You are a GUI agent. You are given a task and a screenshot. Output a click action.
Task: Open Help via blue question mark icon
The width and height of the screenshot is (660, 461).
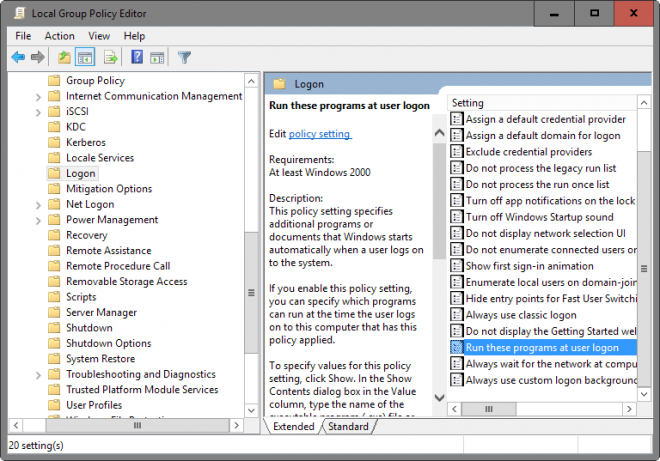(138, 57)
